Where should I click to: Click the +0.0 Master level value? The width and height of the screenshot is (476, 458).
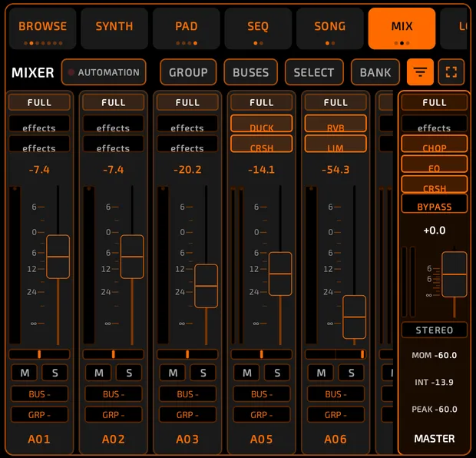pyautogui.click(x=435, y=231)
